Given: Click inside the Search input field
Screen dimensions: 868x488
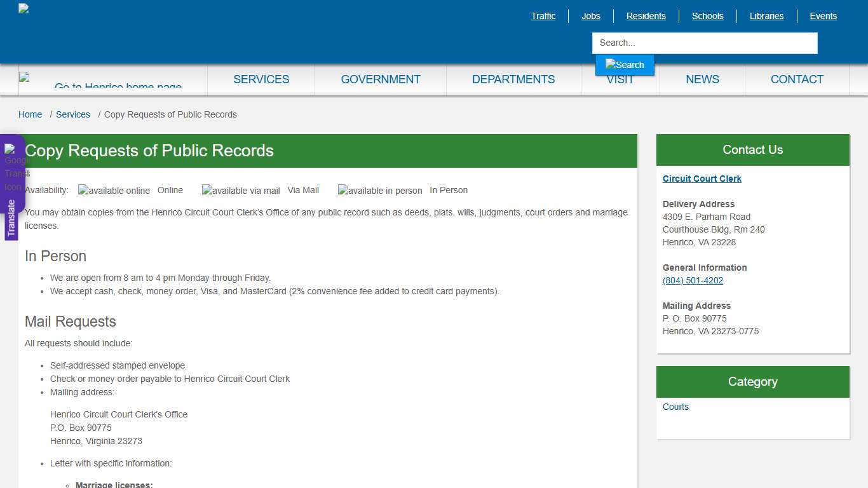Looking at the screenshot, I should point(704,43).
